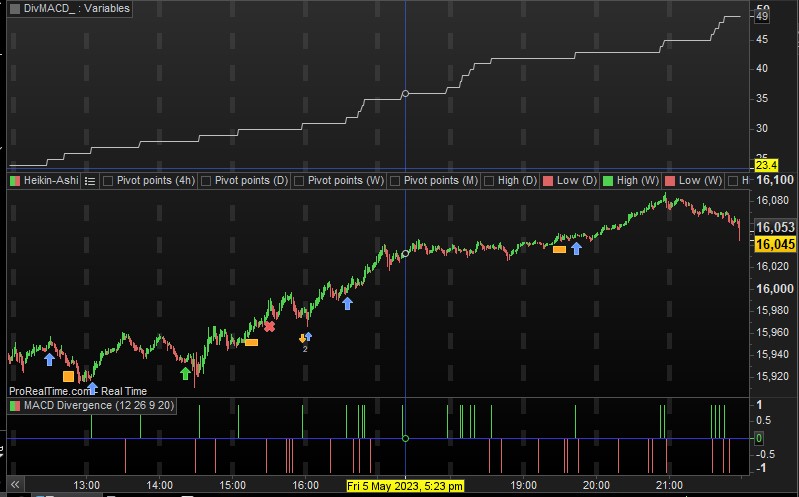The image size is (799, 497).
Task: Click the 40 value on DivMACD scale
Action: tap(762, 68)
